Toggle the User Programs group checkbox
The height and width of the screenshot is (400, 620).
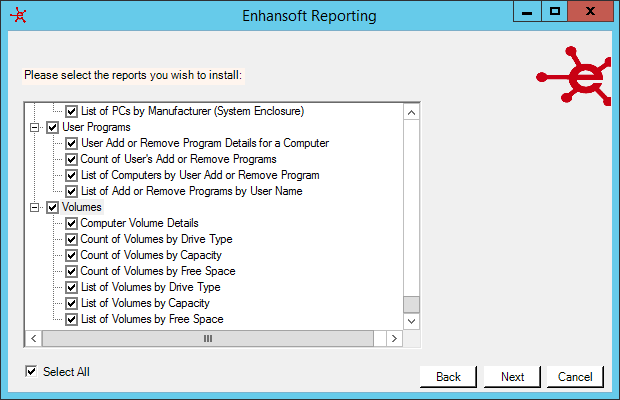53,127
